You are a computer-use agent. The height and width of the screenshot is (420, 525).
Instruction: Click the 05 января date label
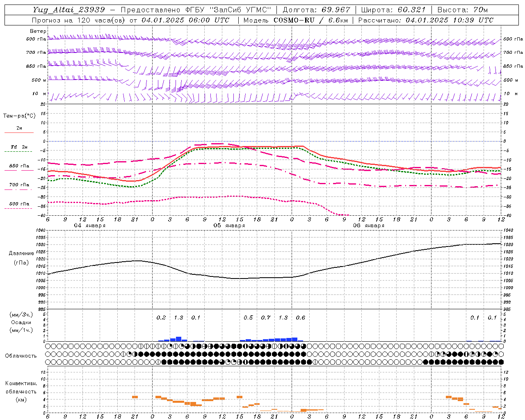pos(229,226)
